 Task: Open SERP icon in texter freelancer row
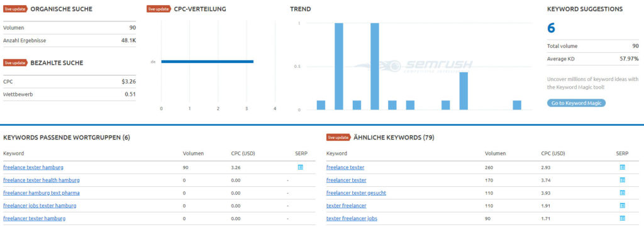(622, 205)
